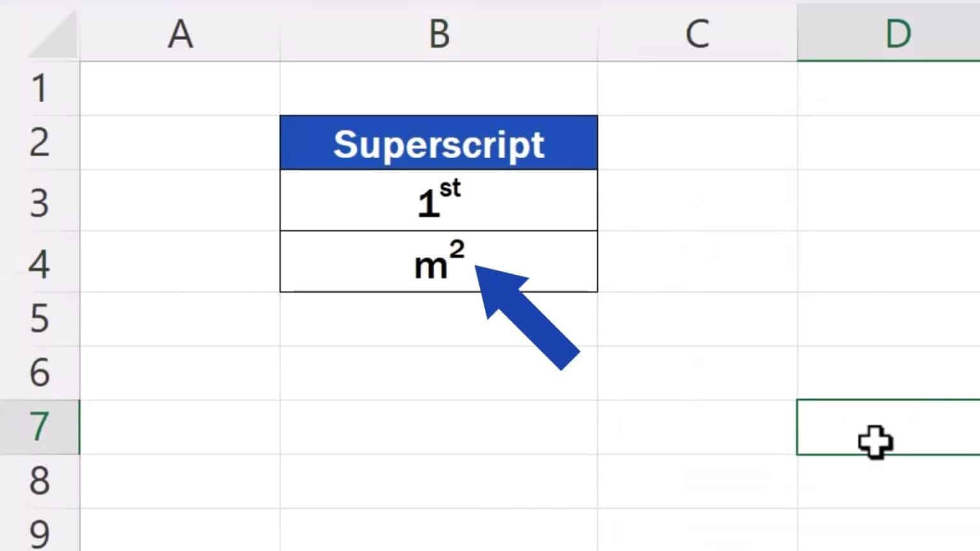
Task: Select row header 1
Action: pos(40,88)
